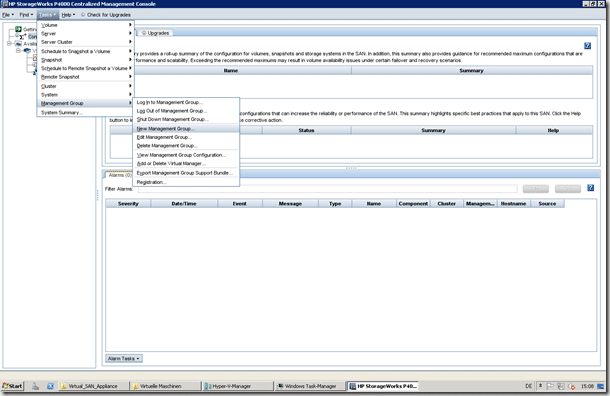Viewport: 610px width, 396px height.
Task: Click Check for Upgrades in menu bar
Action: click(x=105, y=15)
